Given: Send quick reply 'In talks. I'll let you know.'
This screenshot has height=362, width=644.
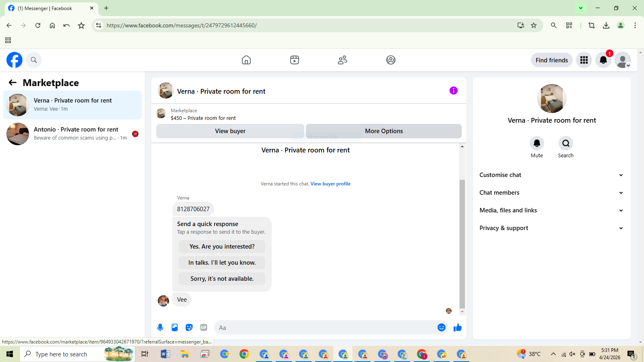Looking at the screenshot, I should 222,263.
